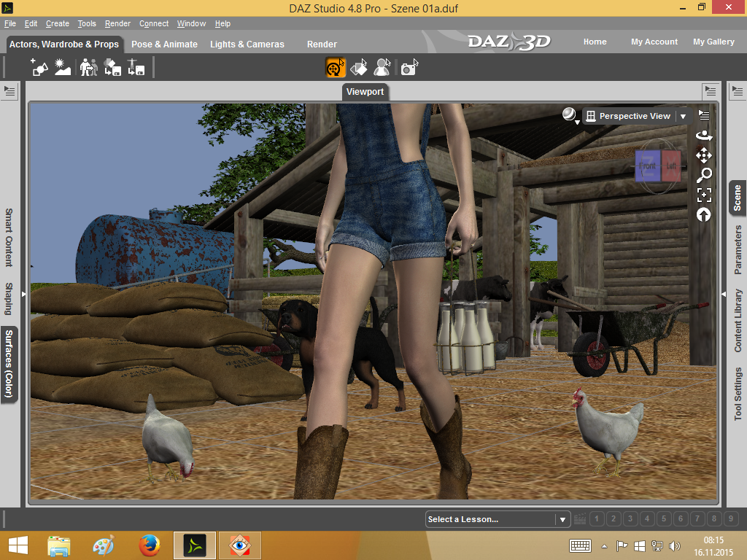Click the environment/landscape toolbar icon
The height and width of the screenshot is (560, 747).
(x=63, y=67)
